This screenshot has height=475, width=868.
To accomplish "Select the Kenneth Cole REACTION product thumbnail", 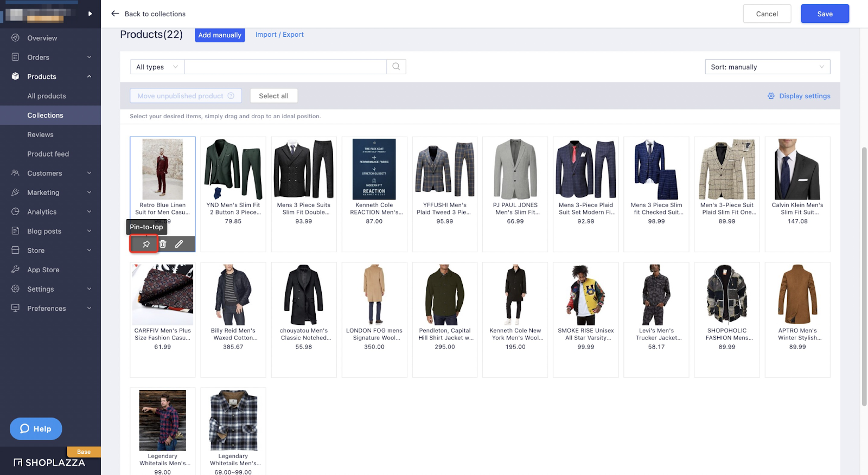I will pos(374,169).
